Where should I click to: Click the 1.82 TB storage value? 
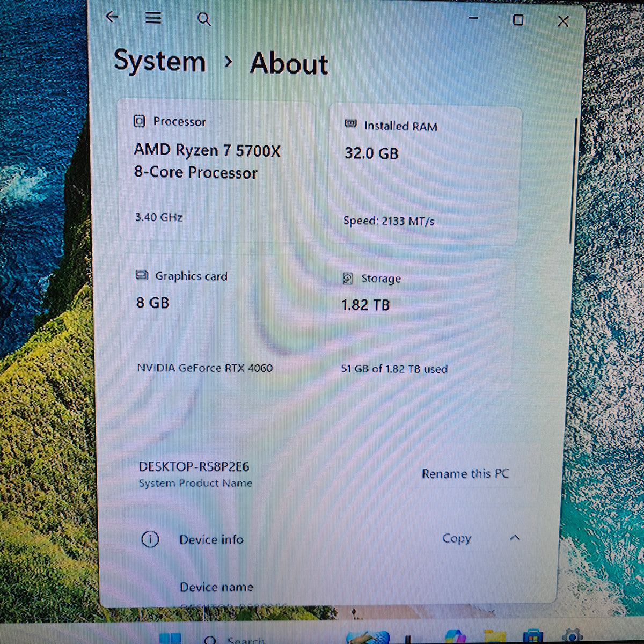coord(365,305)
